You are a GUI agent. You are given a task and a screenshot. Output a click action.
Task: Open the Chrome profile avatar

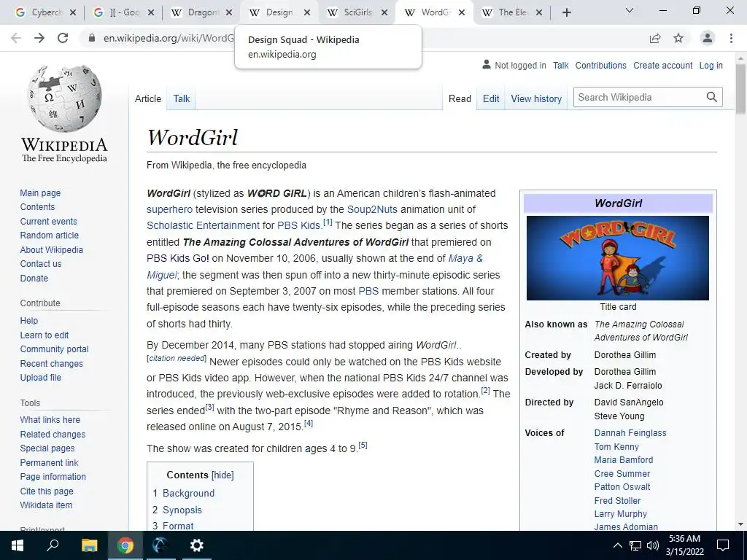click(708, 38)
